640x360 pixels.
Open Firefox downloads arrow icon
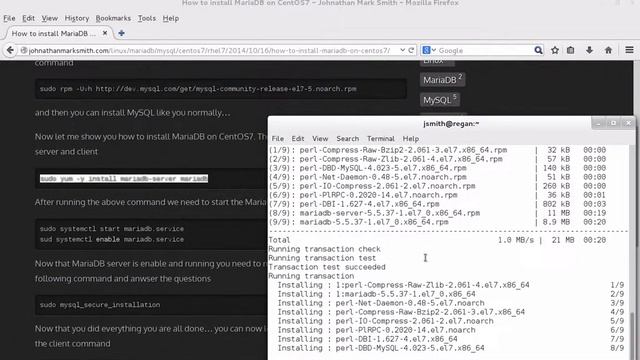(x=589, y=50)
